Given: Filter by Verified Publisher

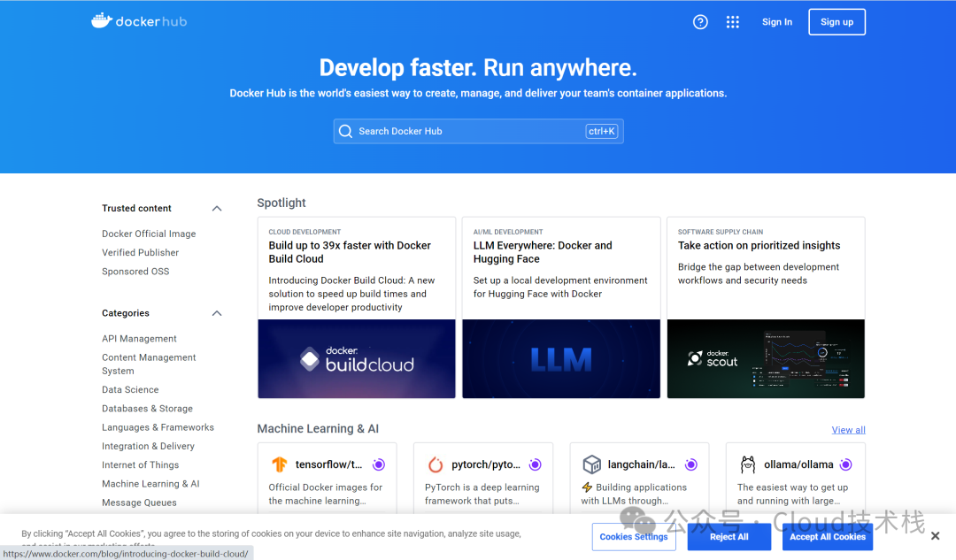Looking at the screenshot, I should pos(140,252).
